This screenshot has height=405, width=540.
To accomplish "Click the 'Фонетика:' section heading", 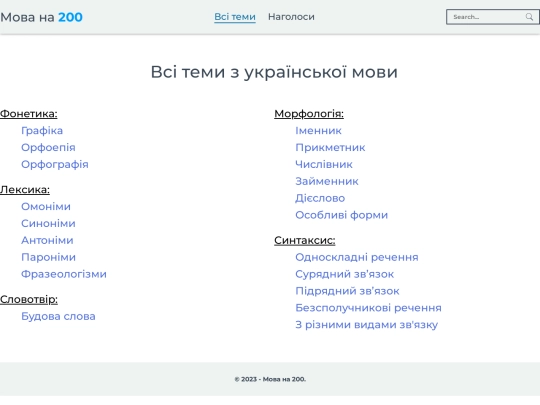I will click(x=29, y=114).
